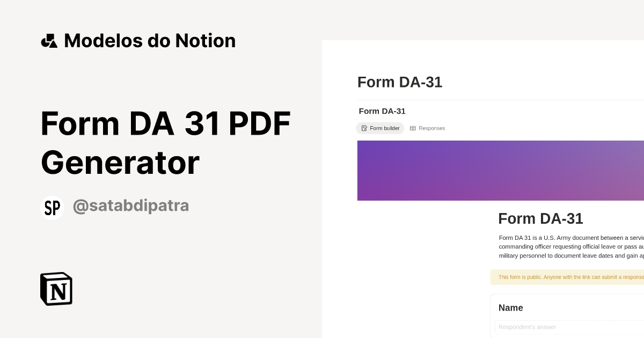Click the SP initials inside the circular badge
This screenshot has width=644, height=338.
(52, 208)
